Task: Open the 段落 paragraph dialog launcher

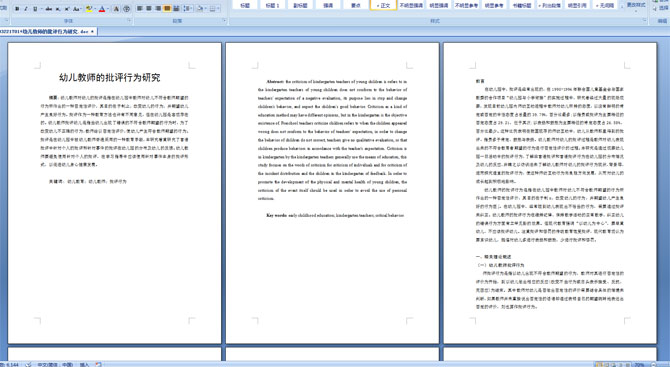Action: coord(225,20)
